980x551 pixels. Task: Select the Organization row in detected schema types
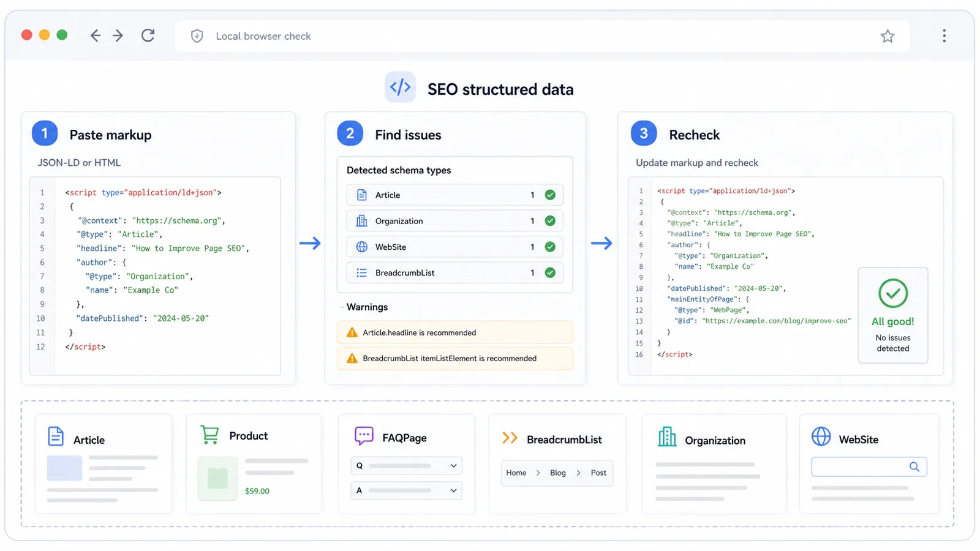click(455, 221)
